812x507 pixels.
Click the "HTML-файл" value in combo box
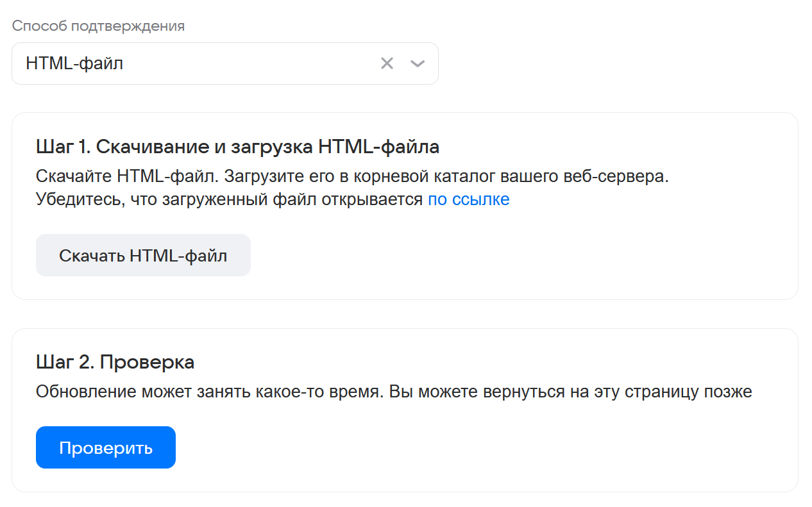(x=74, y=63)
